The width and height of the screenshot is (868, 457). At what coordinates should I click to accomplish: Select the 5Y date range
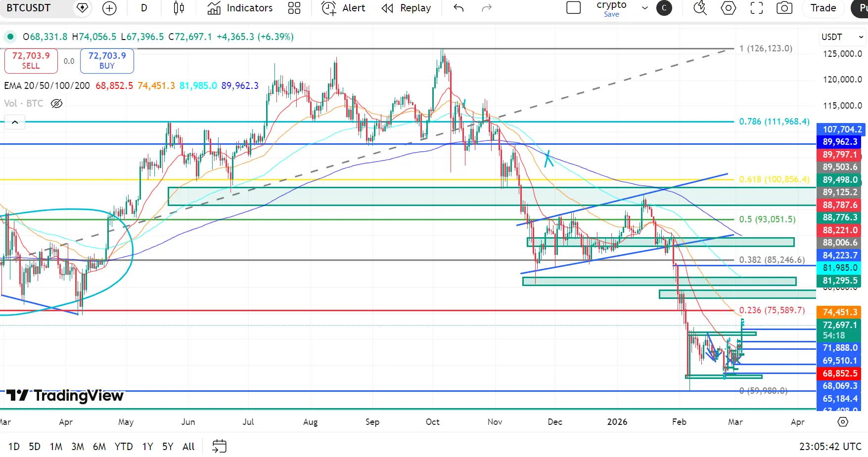pos(168,447)
